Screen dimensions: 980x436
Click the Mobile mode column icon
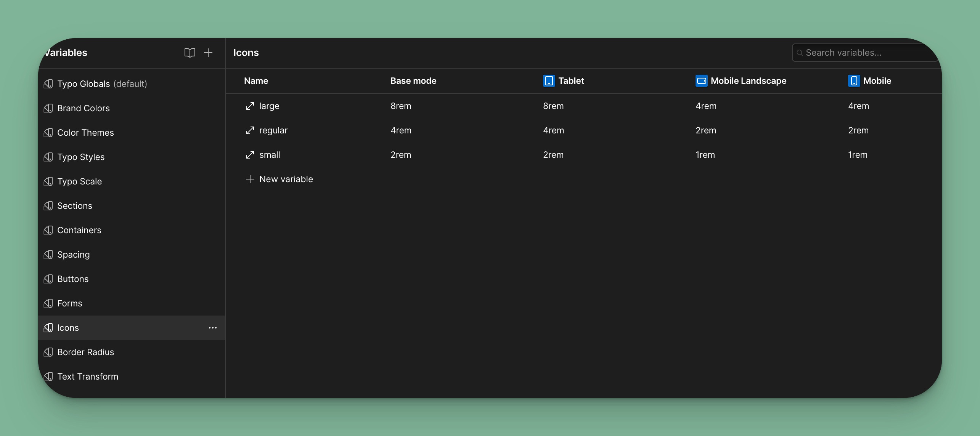[854, 81]
